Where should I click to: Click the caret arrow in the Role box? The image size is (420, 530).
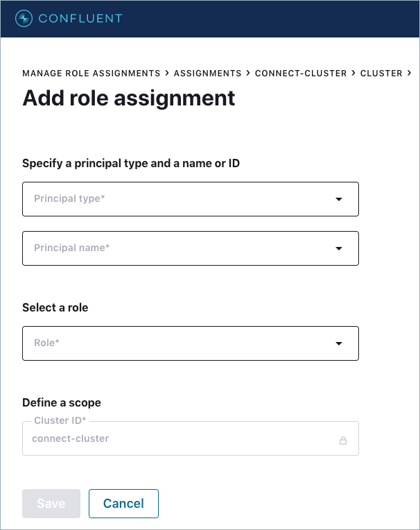(x=339, y=343)
